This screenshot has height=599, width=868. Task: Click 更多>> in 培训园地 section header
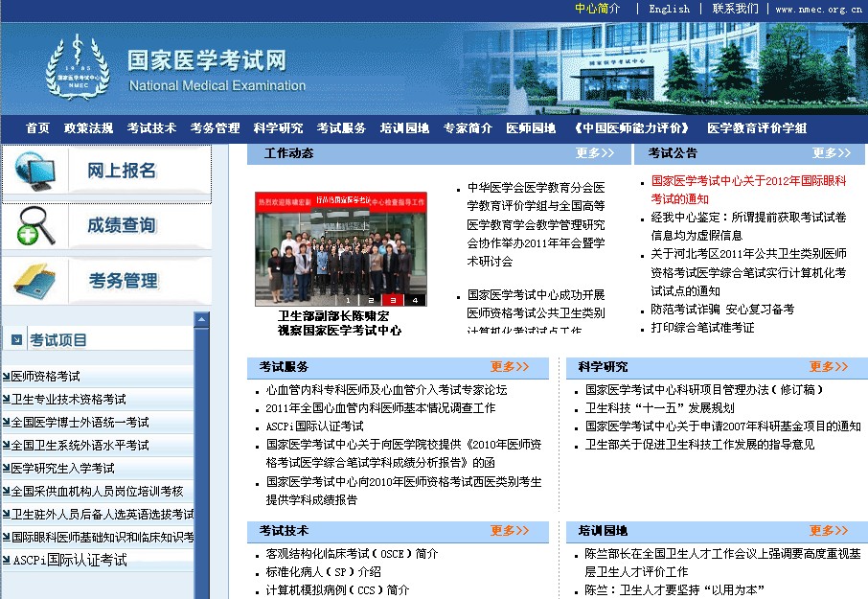[x=829, y=530]
